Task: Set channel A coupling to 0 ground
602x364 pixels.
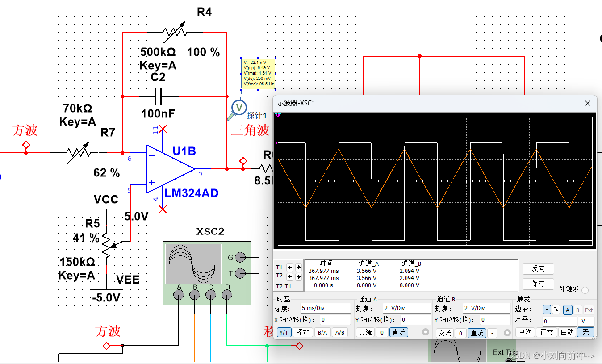Action: tap(382, 332)
